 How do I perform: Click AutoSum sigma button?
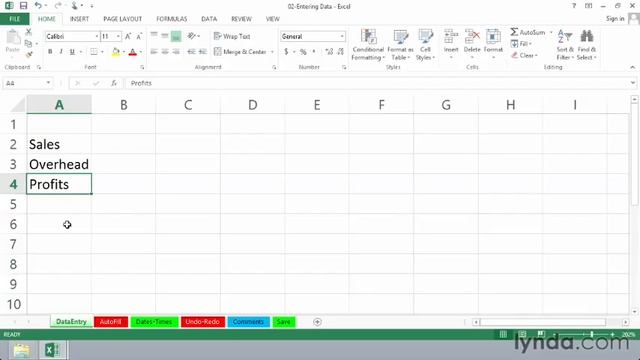click(528, 32)
